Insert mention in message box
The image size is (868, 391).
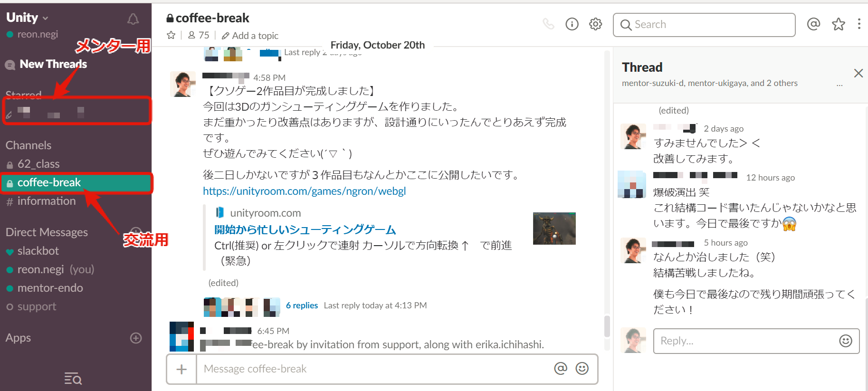click(x=561, y=368)
